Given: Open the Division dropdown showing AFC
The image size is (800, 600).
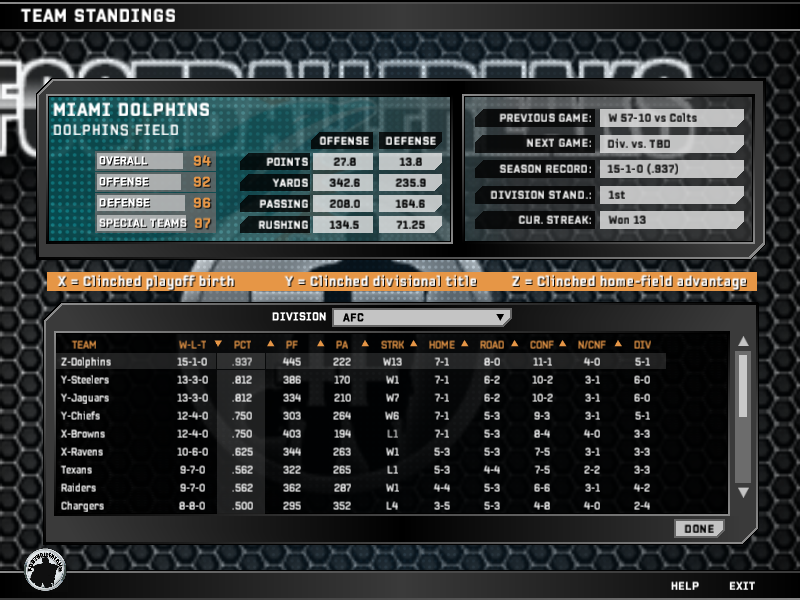Looking at the screenshot, I should coord(421,317).
